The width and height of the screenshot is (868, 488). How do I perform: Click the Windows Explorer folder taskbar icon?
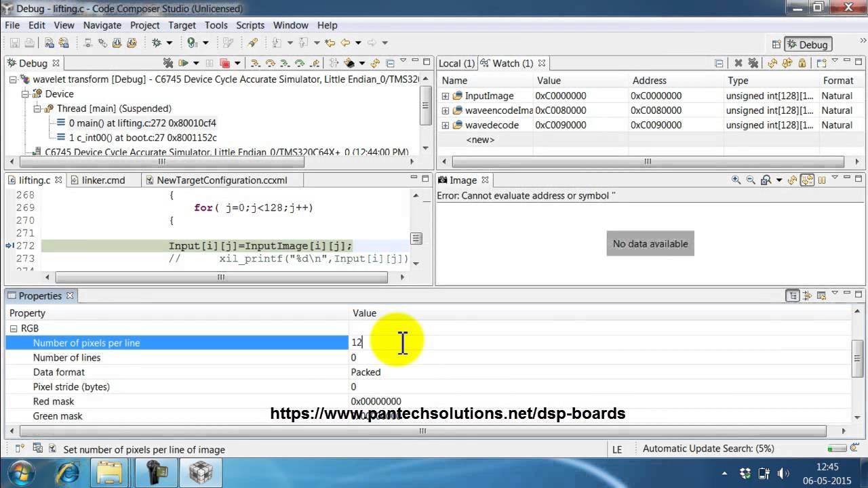point(109,472)
